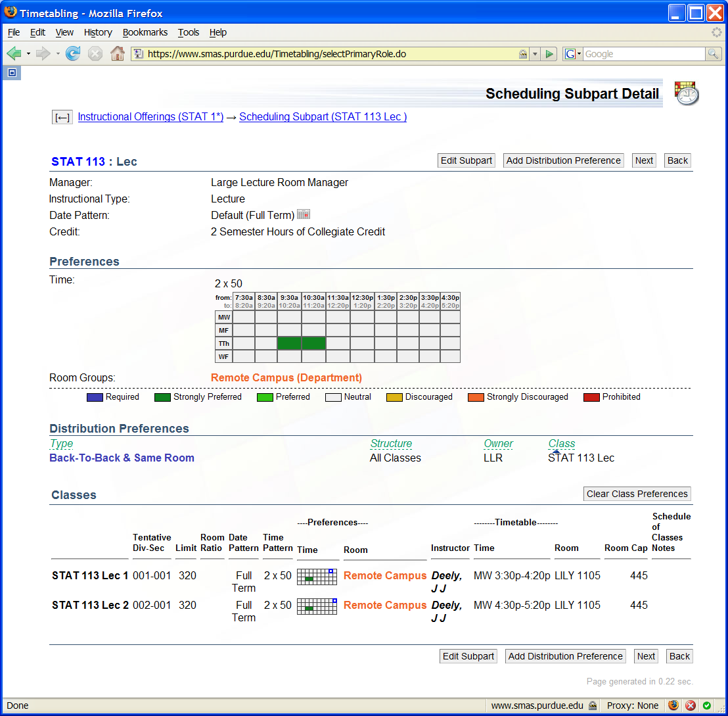Click the padlock icon in the status bar

point(593,705)
